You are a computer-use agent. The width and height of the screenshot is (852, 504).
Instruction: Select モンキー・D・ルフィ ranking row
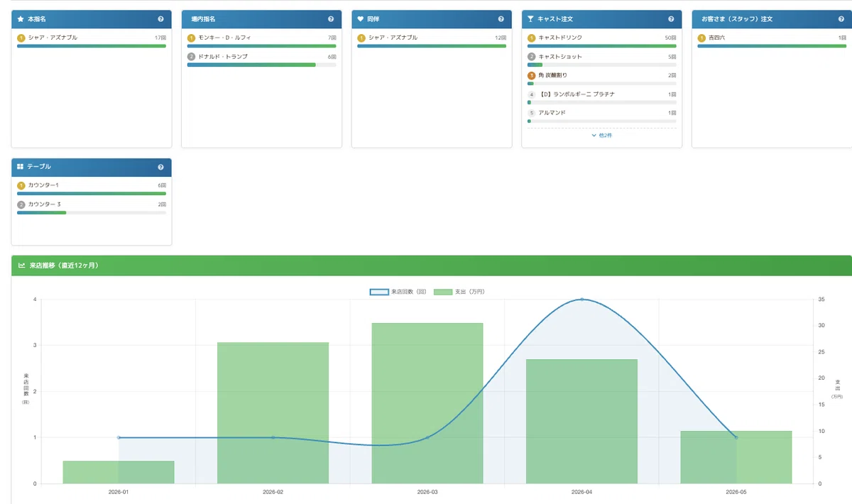262,40
